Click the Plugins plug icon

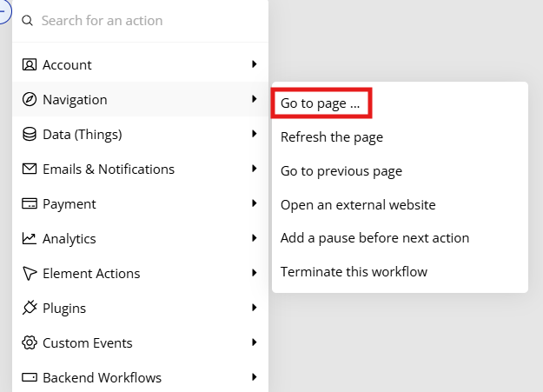[x=29, y=308]
